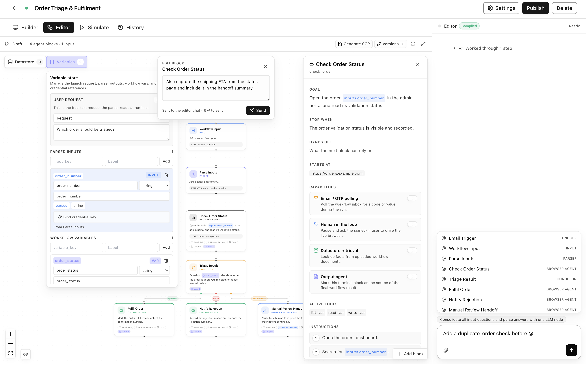Open order_status type string dropdown
The width and height of the screenshot is (588, 366).
[155, 271]
